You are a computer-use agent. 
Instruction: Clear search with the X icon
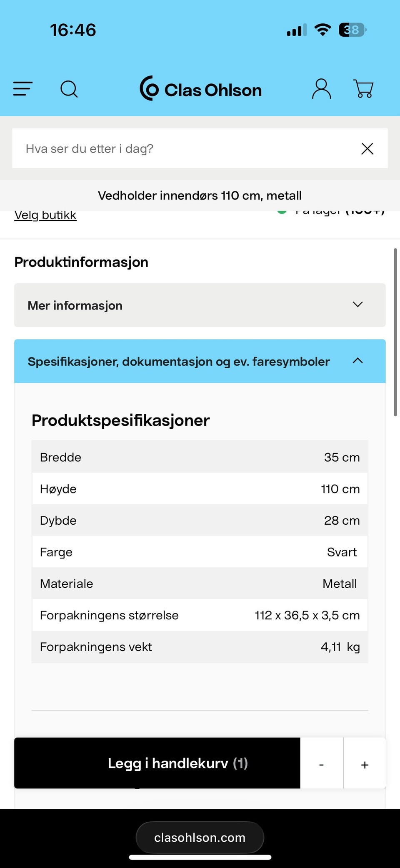click(x=367, y=148)
